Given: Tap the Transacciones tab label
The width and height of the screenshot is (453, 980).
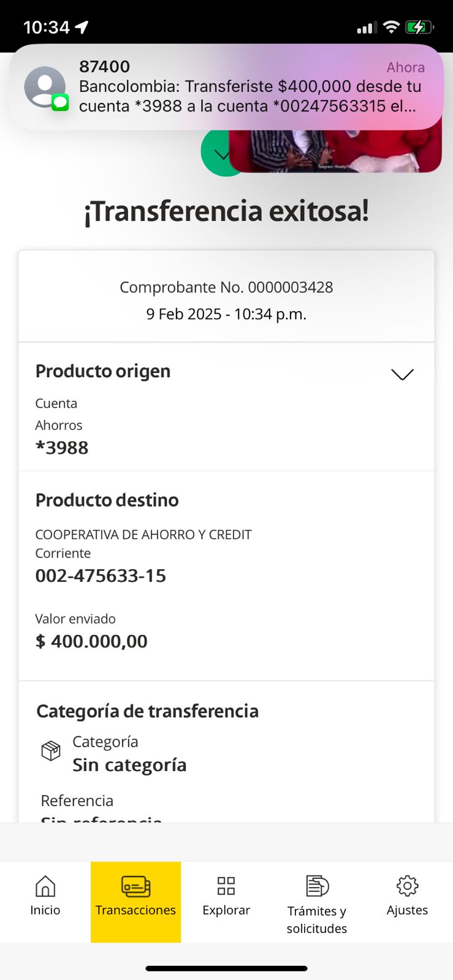Looking at the screenshot, I should 135,910.
